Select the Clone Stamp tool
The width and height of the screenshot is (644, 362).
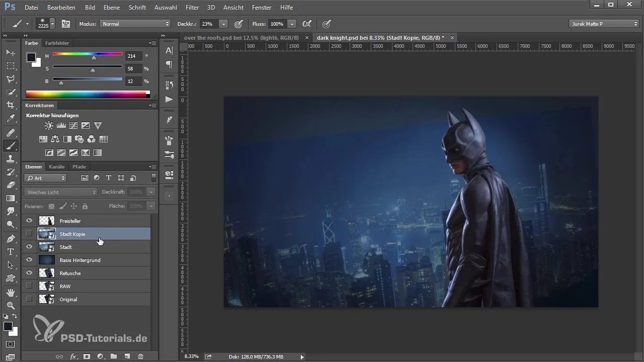[10, 158]
